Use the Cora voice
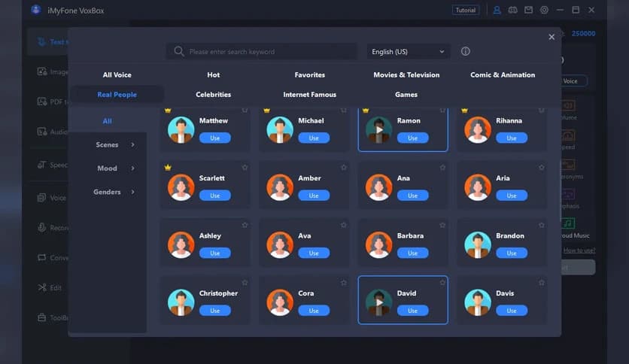The height and width of the screenshot is (364, 629). pyautogui.click(x=314, y=311)
